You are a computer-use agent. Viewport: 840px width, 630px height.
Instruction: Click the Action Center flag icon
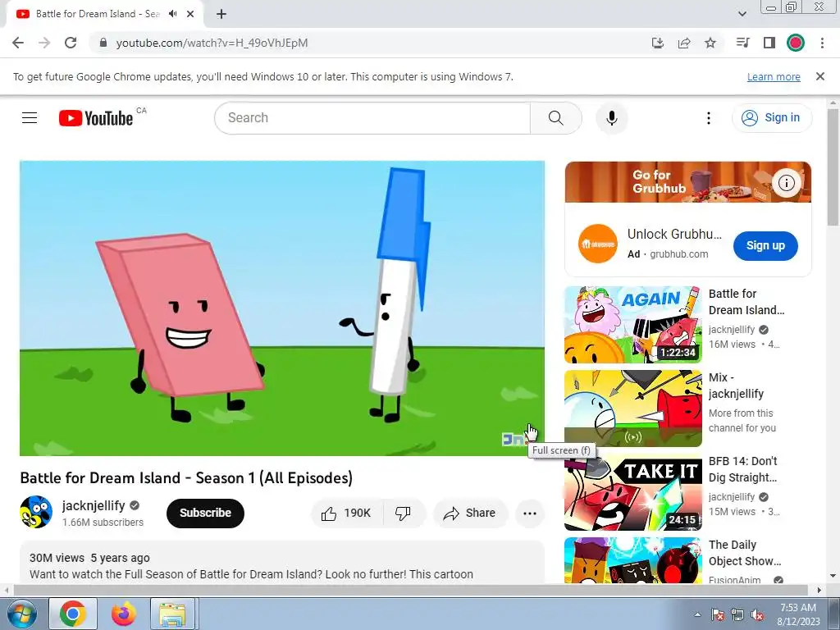tap(717, 614)
